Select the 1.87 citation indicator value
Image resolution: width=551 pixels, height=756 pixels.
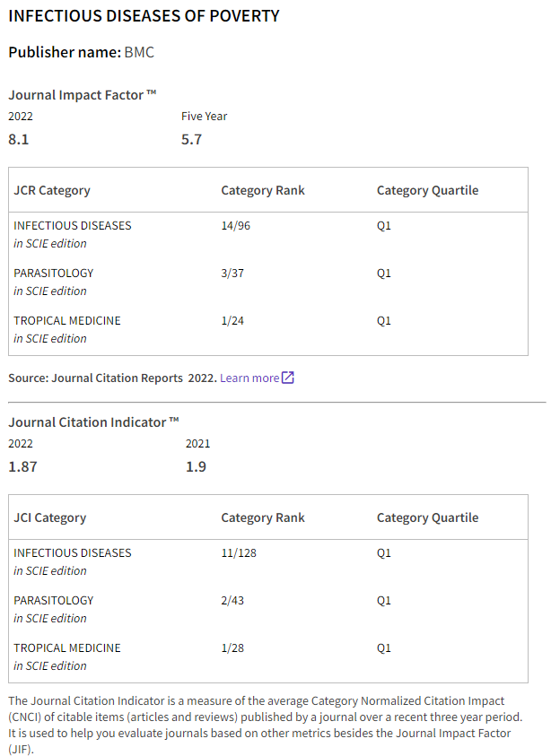(22, 466)
